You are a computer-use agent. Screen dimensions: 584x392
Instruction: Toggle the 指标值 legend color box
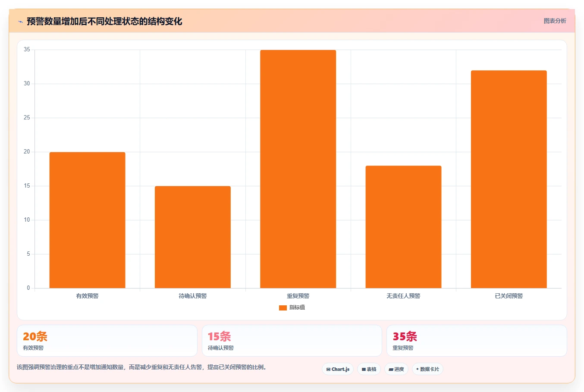(x=283, y=307)
